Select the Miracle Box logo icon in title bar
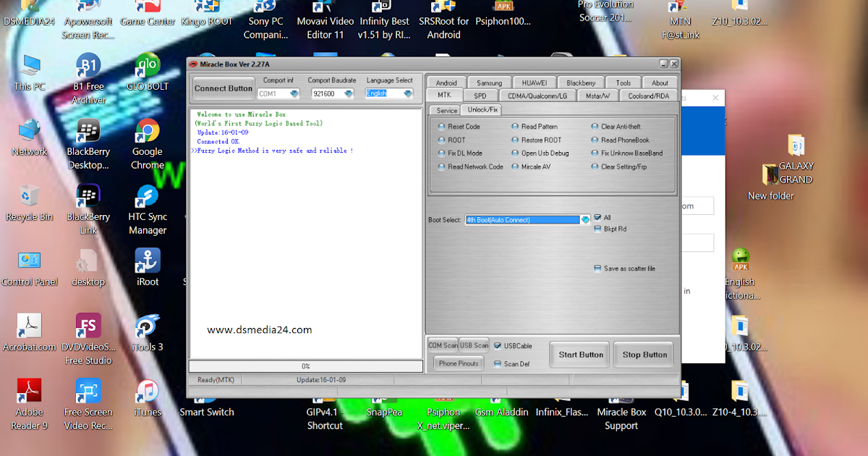Viewport: 868px width, 456px height. 194,64
